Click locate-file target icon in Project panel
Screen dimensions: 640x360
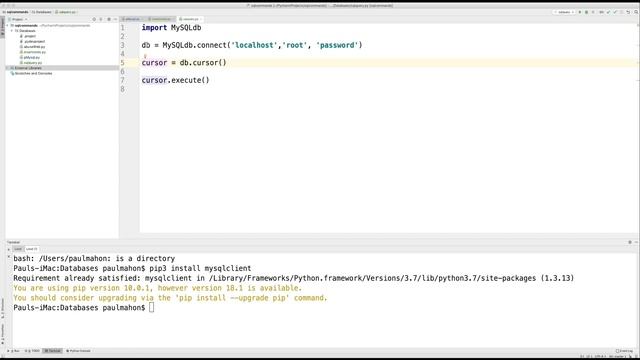point(94,19)
